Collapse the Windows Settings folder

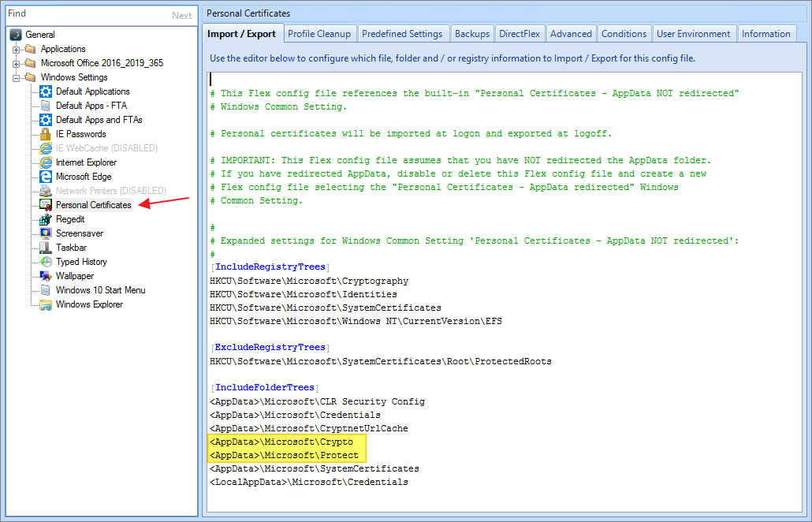pyautogui.click(x=16, y=77)
